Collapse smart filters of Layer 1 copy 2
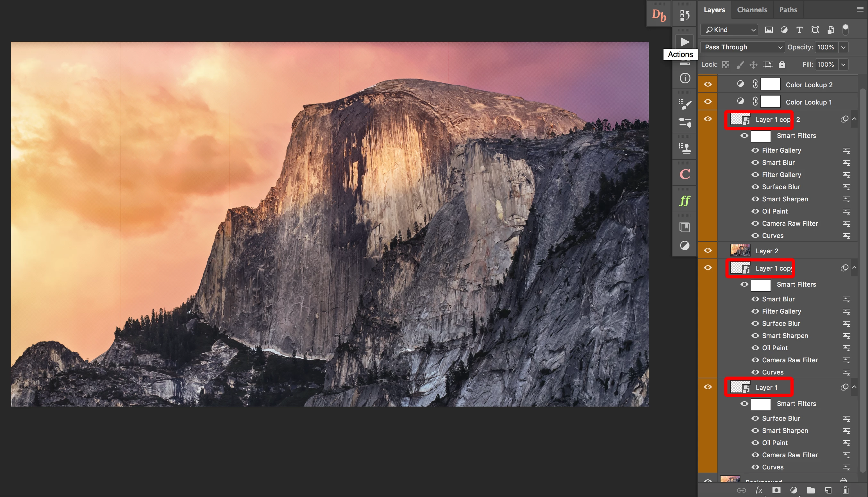 854,119
